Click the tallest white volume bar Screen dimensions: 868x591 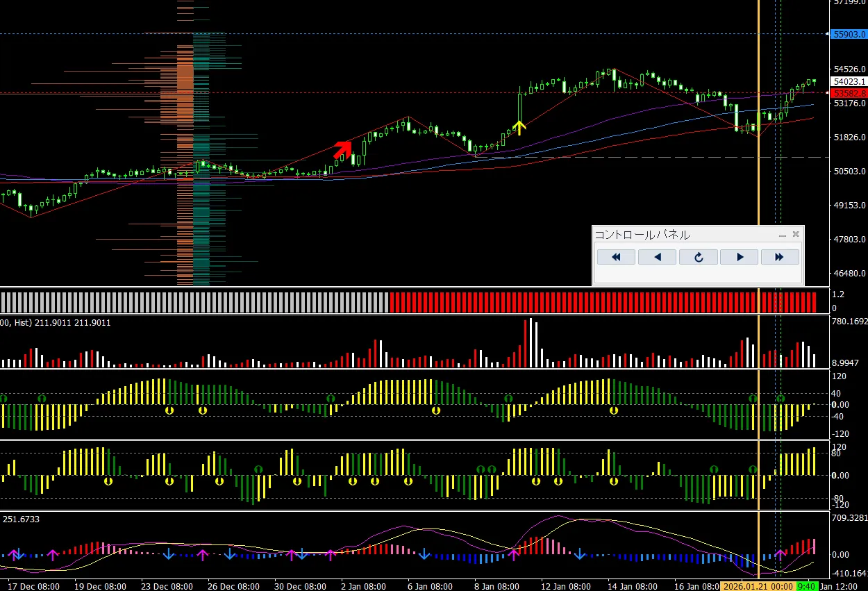point(531,343)
